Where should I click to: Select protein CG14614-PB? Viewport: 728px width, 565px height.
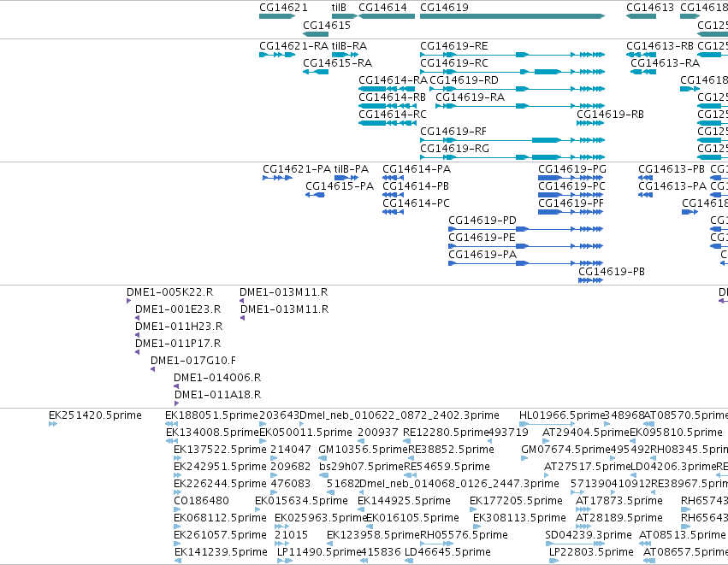[x=393, y=195]
